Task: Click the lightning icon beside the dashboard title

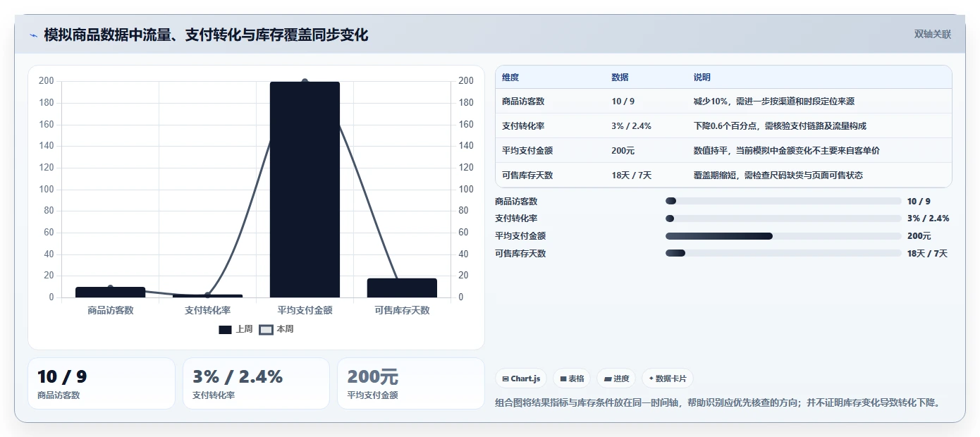Action: pos(33,35)
